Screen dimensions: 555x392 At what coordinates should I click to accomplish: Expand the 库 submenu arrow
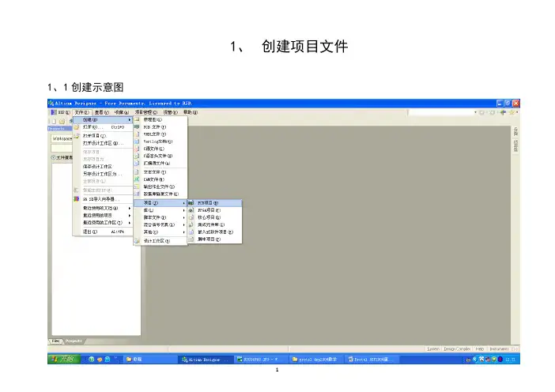click(x=184, y=210)
